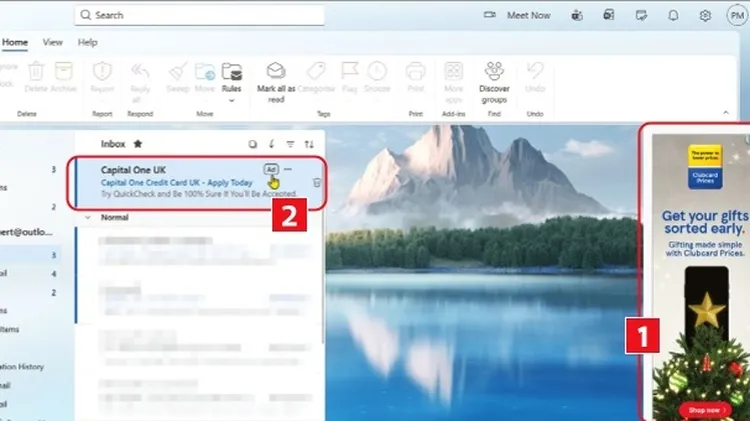Click the Rules folder icon
750x421 pixels.
tap(232, 71)
